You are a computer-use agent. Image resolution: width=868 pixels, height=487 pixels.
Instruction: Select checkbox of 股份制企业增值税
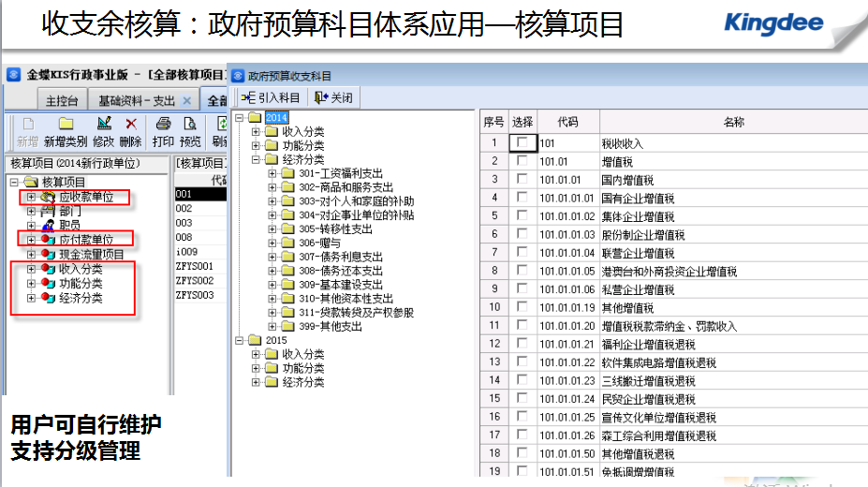click(x=522, y=234)
